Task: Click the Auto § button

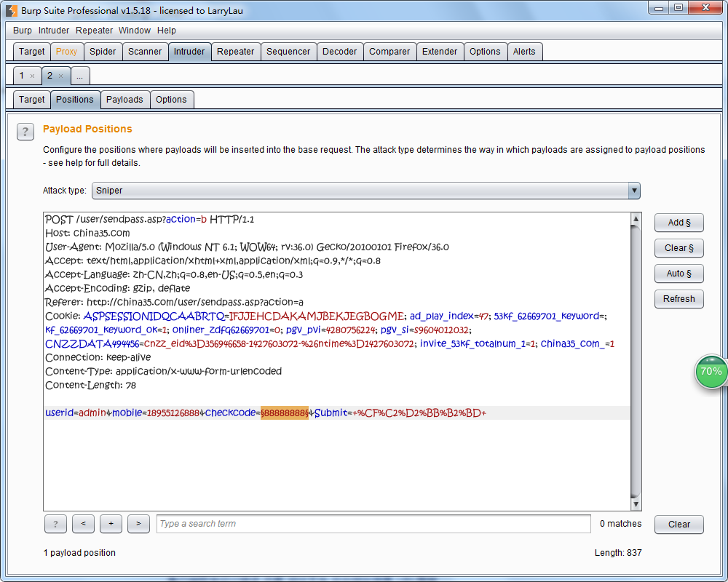Action: pos(679,274)
